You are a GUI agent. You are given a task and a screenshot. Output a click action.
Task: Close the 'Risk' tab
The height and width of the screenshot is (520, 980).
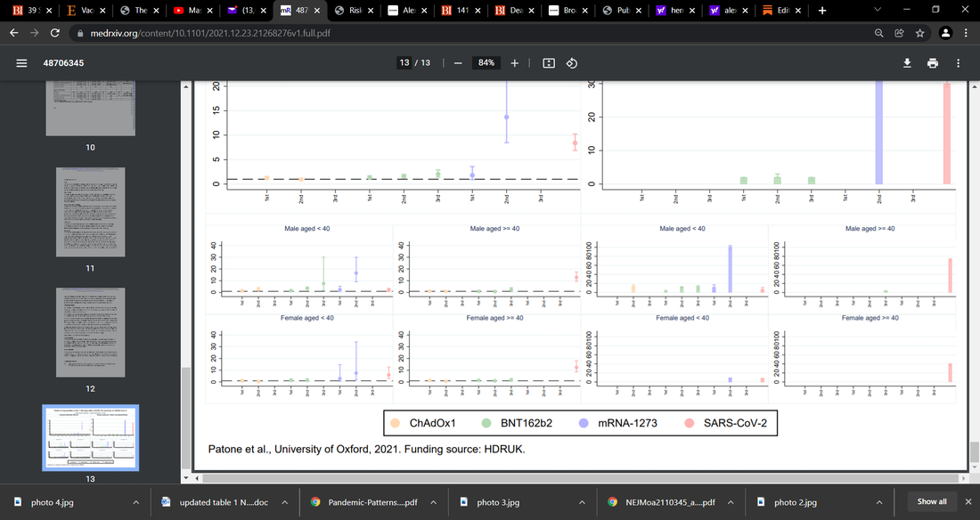(x=371, y=11)
